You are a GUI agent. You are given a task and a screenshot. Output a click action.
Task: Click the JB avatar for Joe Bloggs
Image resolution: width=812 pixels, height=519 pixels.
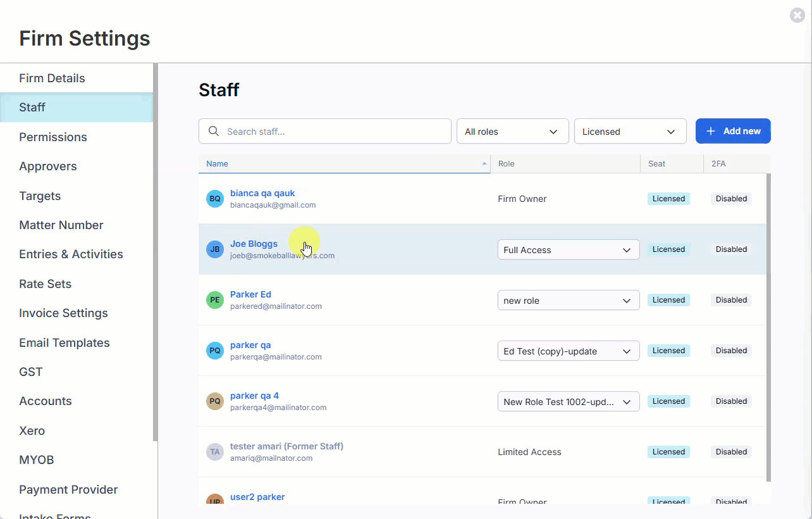[215, 249]
